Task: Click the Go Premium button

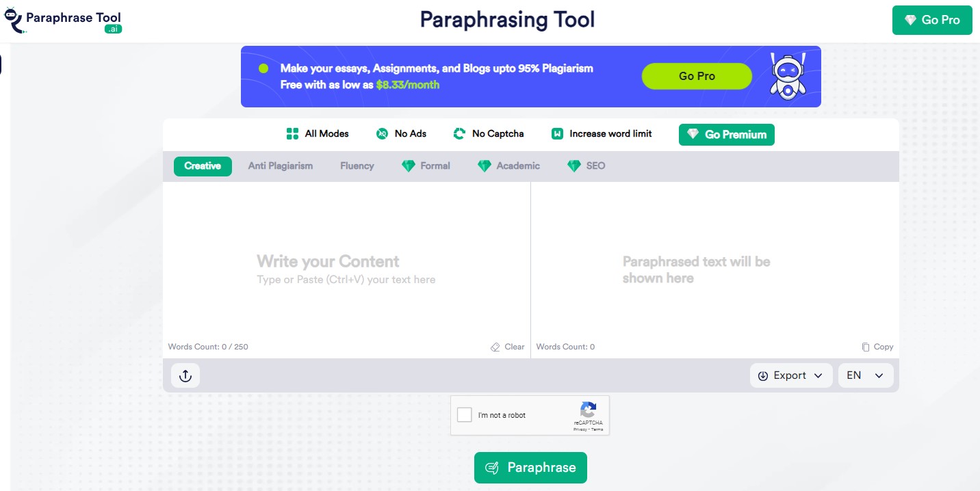Action: (726, 135)
